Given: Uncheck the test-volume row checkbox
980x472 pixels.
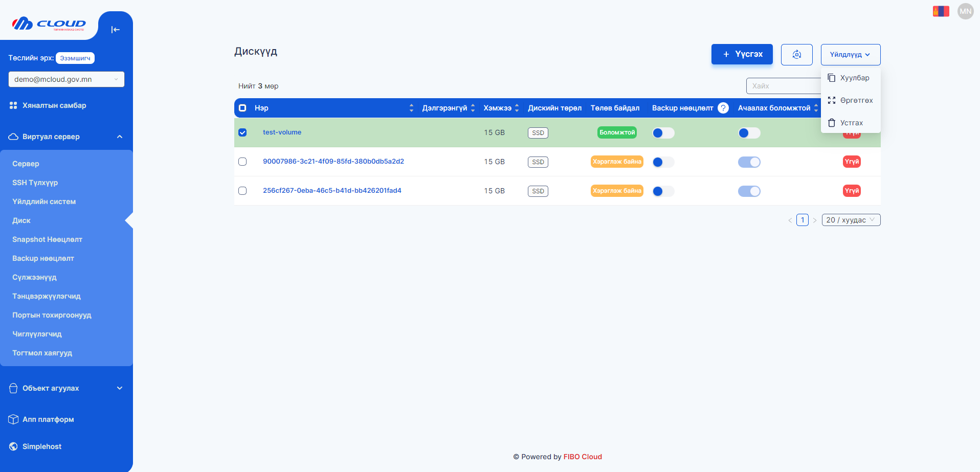Looking at the screenshot, I should [x=242, y=132].
